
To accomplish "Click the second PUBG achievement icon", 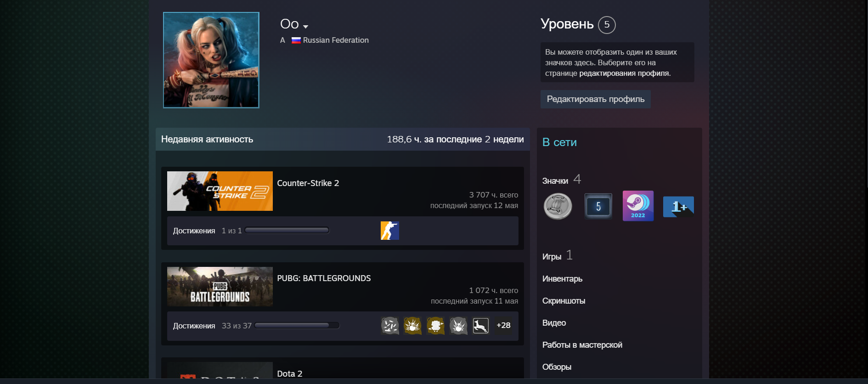I will [412, 326].
